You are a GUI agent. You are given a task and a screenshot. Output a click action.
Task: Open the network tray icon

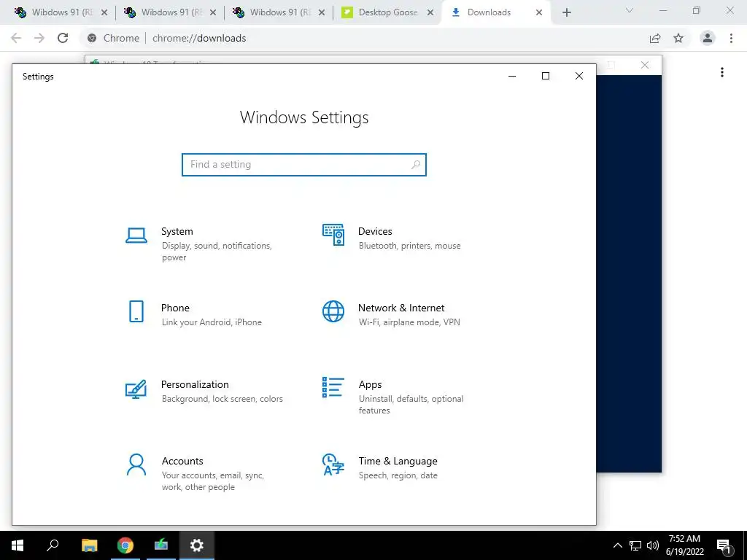pos(635,545)
